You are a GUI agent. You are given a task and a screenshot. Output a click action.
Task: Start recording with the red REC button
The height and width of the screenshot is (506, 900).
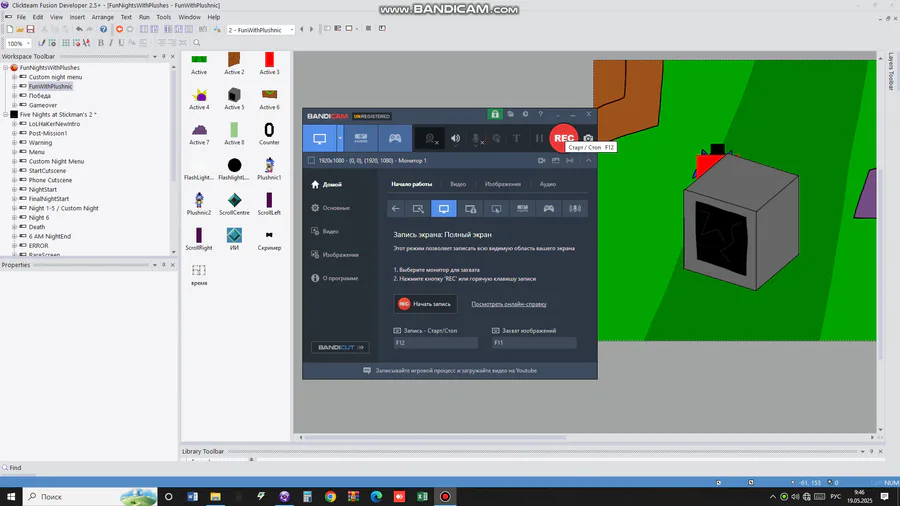tap(564, 138)
